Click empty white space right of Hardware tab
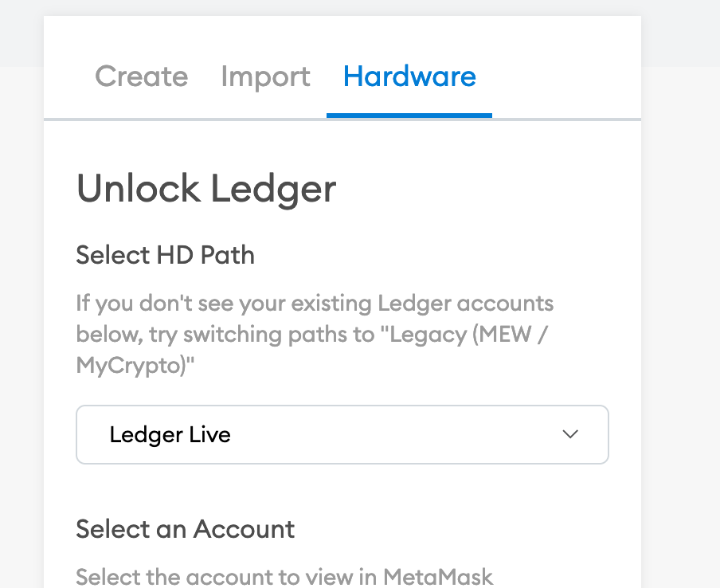This screenshot has height=588, width=720. (x=565, y=76)
